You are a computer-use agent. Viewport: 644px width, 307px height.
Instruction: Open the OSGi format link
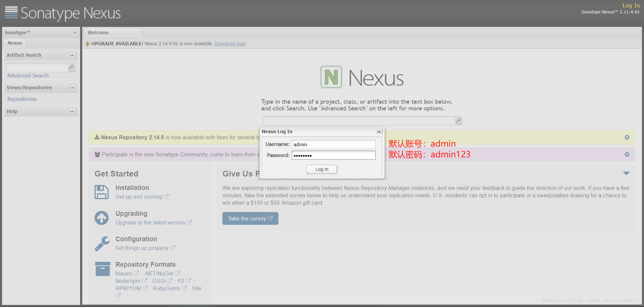pyautogui.click(x=162, y=281)
